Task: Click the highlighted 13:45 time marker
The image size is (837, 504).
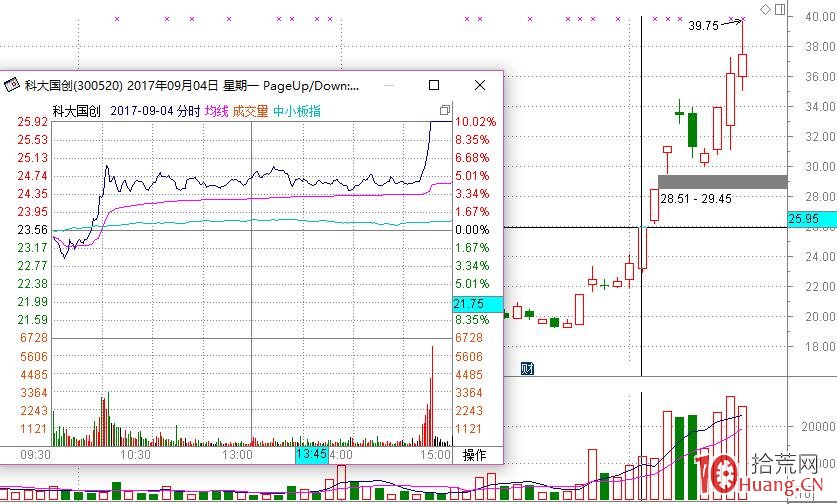Action: coord(311,455)
